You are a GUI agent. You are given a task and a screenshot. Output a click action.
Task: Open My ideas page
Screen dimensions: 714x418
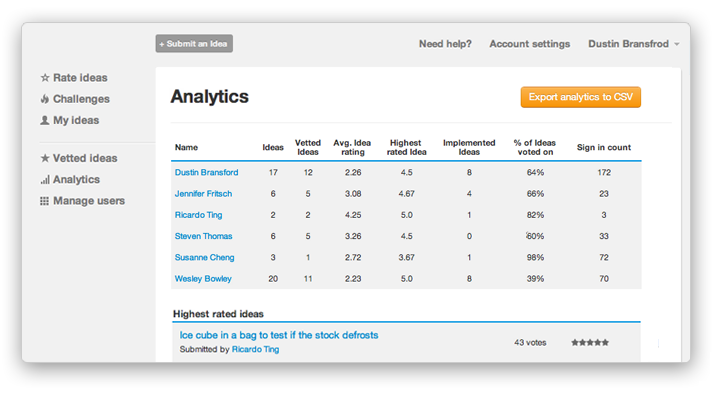(76, 120)
